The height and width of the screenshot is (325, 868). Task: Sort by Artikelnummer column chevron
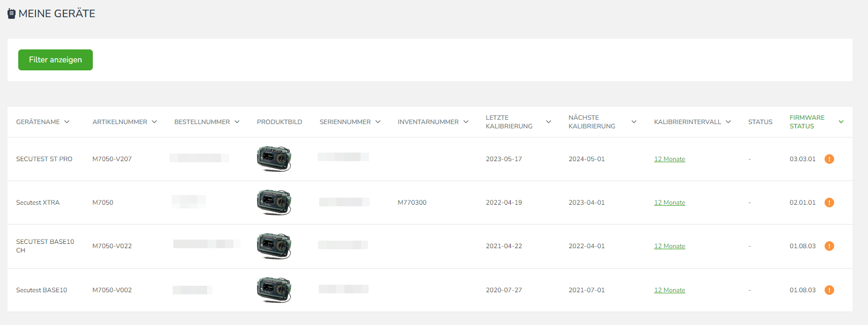tap(155, 122)
